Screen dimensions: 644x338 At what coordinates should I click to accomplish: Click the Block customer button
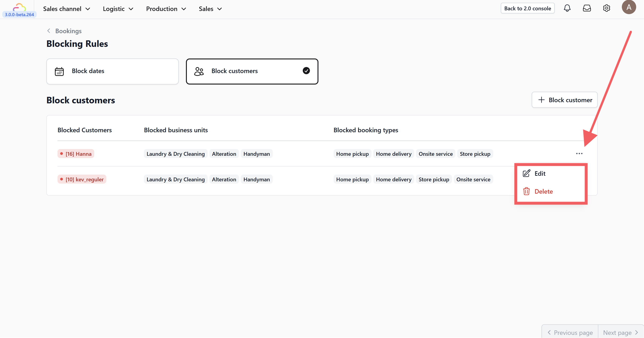pyautogui.click(x=564, y=100)
